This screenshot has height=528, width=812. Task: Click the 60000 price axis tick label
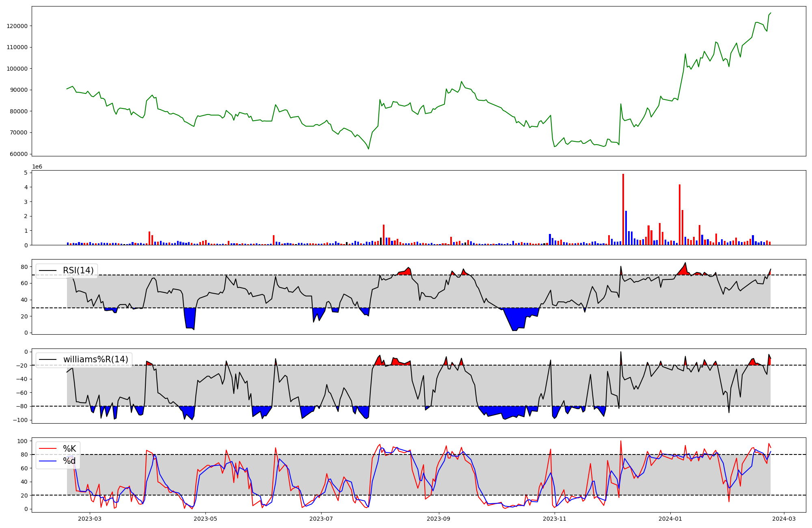click(x=19, y=154)
